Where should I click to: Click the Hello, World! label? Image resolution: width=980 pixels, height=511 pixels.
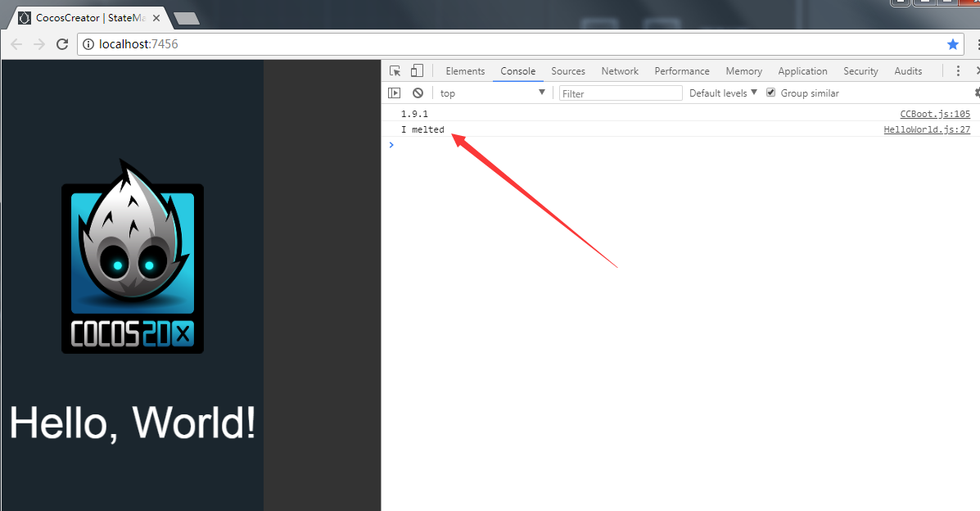click(x=133, y=423)
